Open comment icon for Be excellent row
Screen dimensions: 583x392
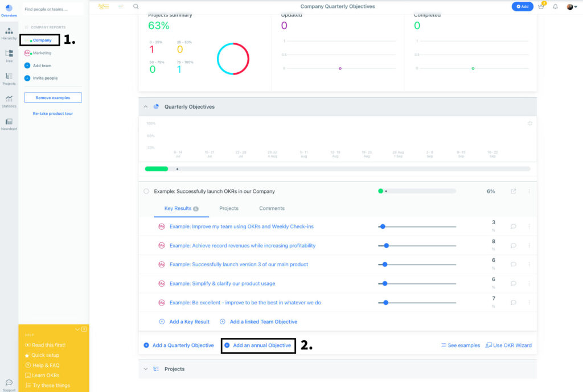point(514,303)
